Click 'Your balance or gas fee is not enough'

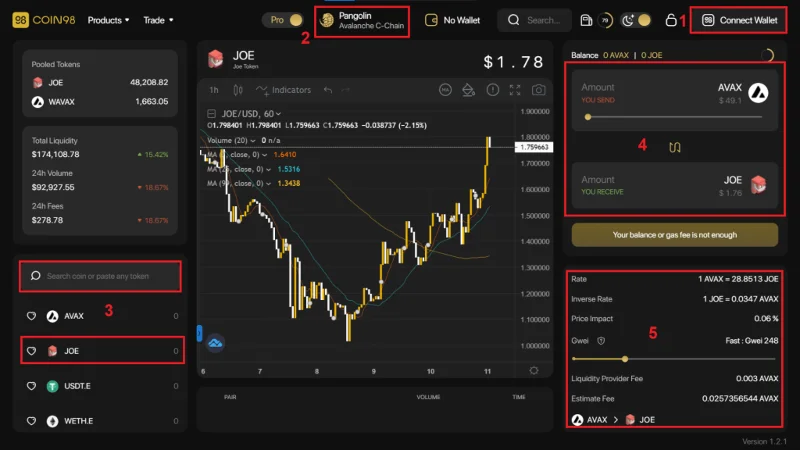(674, 235)
